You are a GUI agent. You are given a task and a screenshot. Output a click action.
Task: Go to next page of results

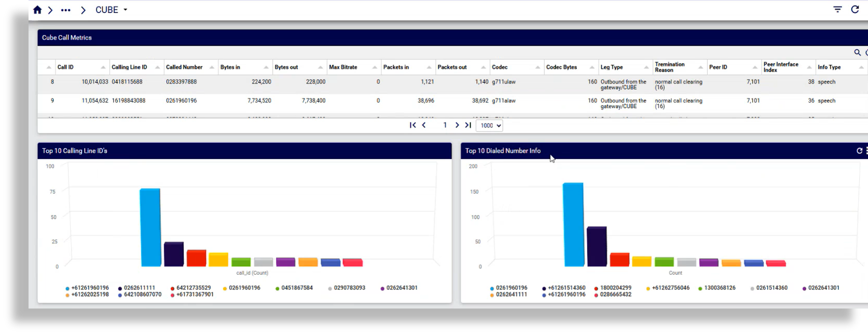click(457, 125)
